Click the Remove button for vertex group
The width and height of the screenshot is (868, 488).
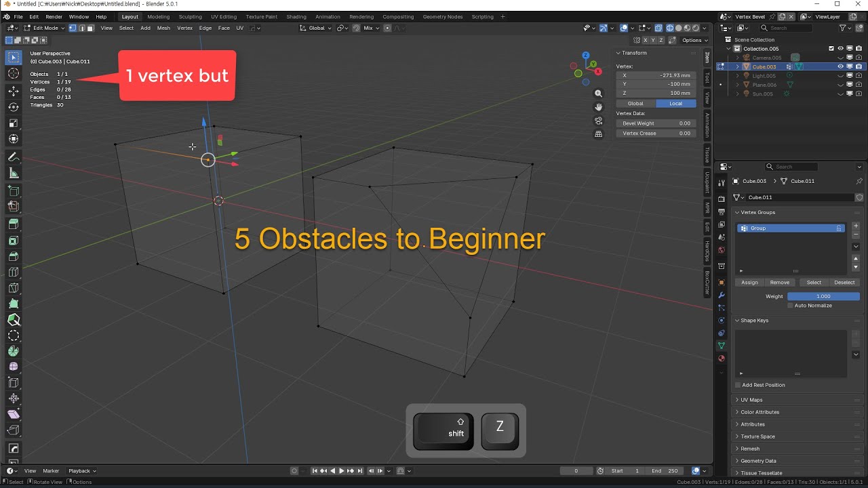coord(780,283)
